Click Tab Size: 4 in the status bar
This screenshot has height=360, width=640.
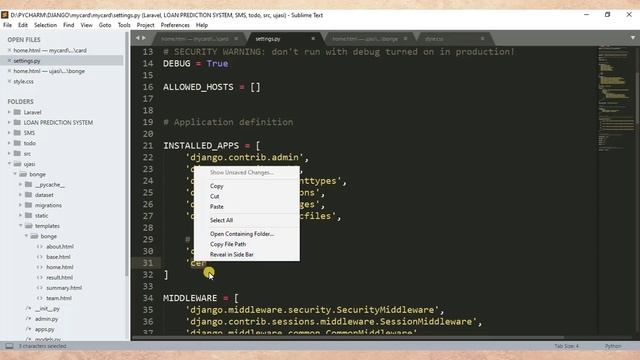(x=567, y=346)
